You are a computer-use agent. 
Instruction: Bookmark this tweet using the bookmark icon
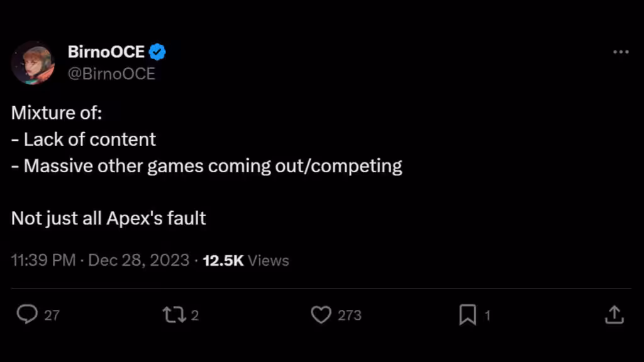pos(467,314)
